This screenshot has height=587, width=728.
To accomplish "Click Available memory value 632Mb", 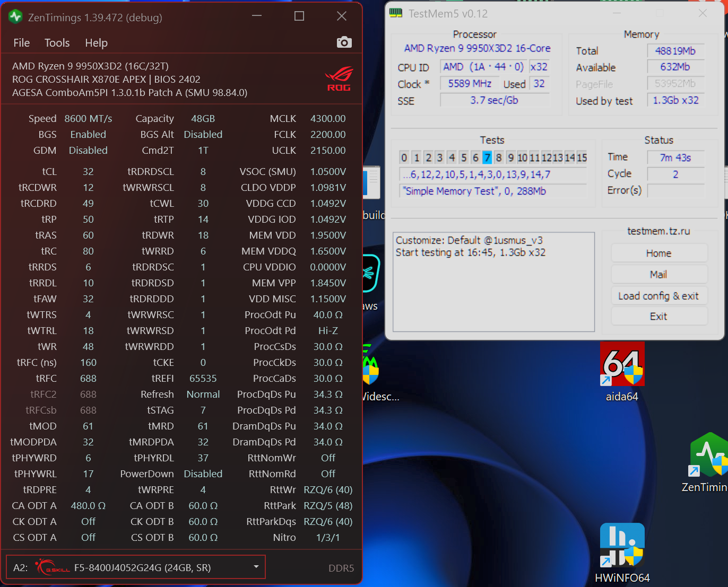I will [675, 67].
